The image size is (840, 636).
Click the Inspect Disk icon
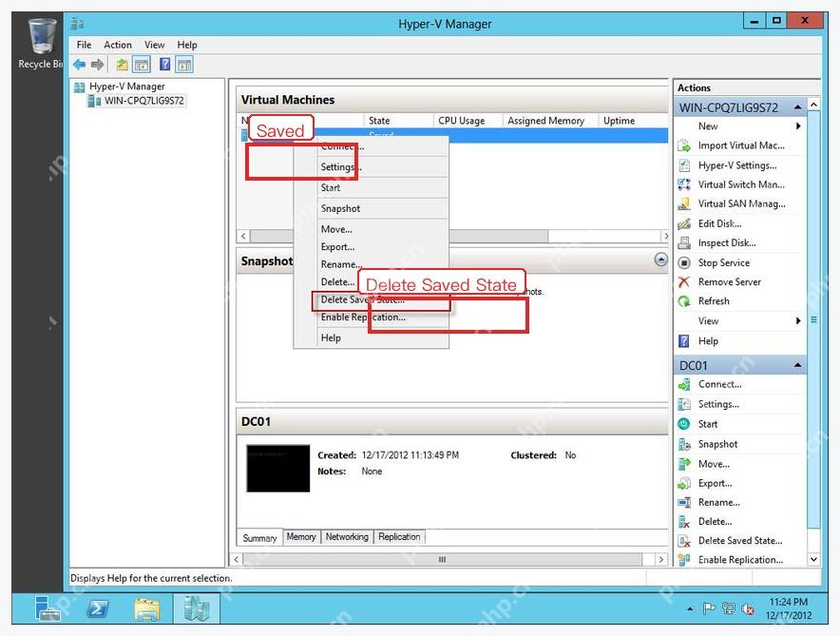(684, 243)
